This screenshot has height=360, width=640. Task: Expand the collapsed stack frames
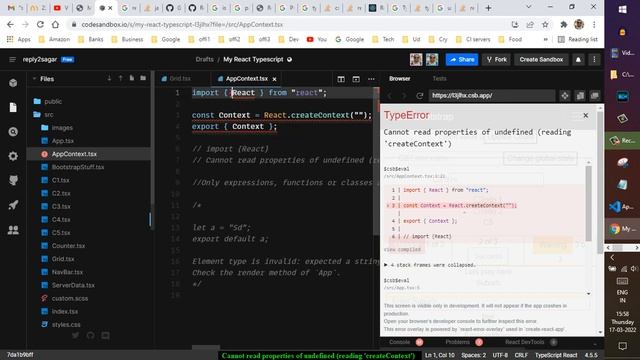pyautogui.click(x=429, y=265)
